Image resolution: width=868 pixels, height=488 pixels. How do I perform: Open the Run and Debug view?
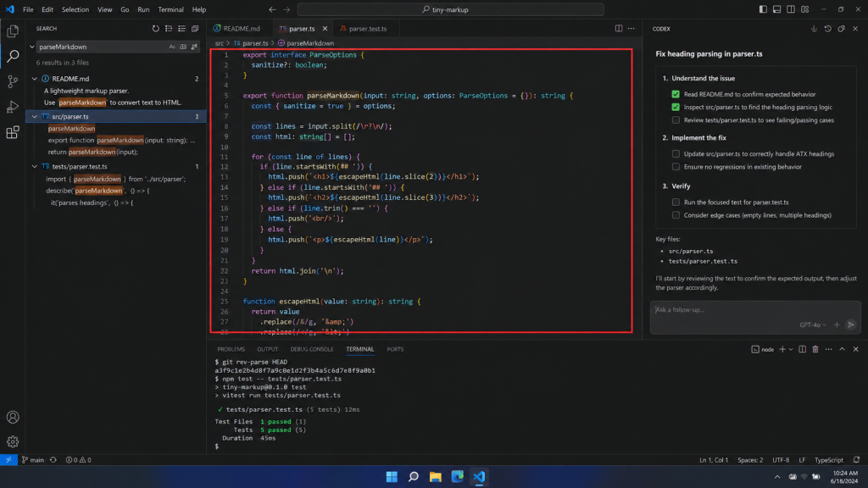[x=13, y=107]
